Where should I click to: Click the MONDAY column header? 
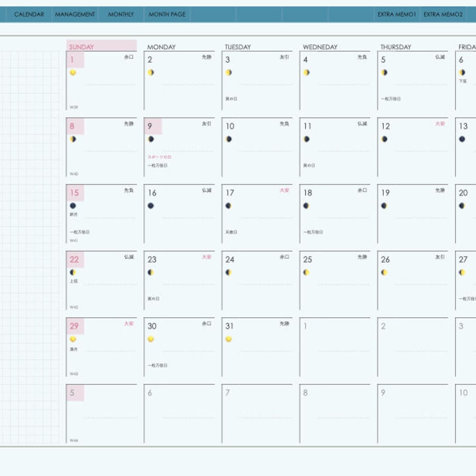161,47
